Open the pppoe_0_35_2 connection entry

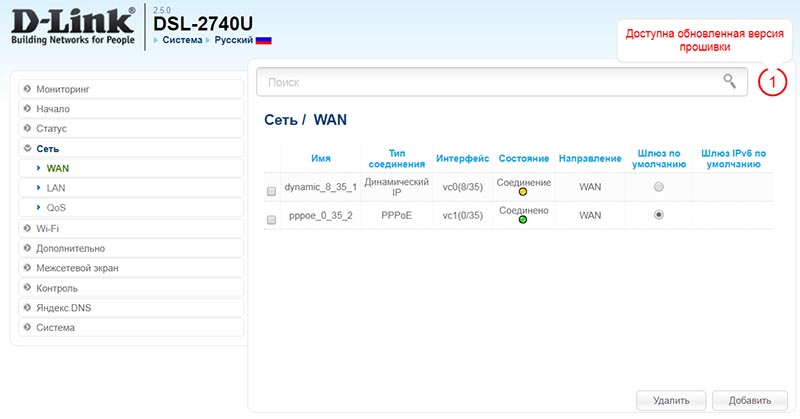pyautogui.click(x=320, y=216)
